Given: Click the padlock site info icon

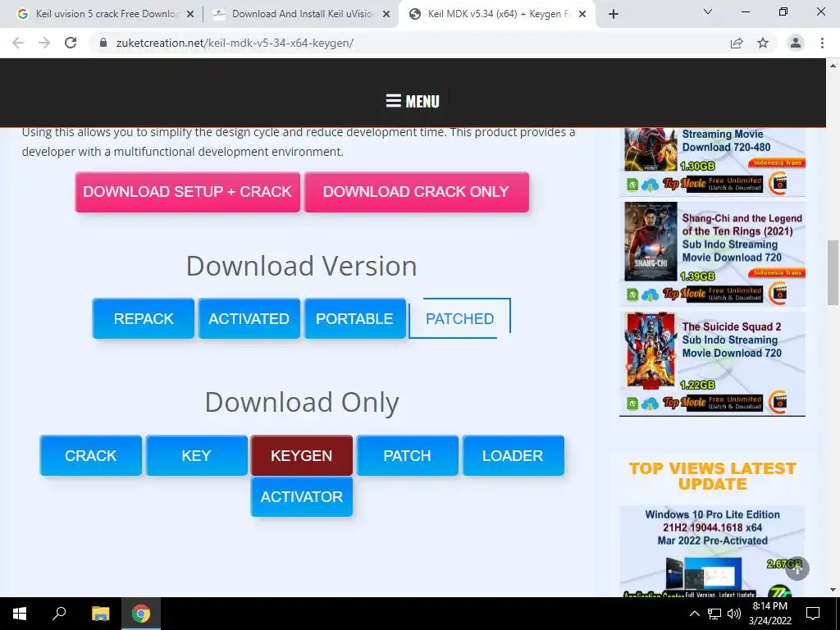Looking at the screenshot, I should [x=103, y=43].
